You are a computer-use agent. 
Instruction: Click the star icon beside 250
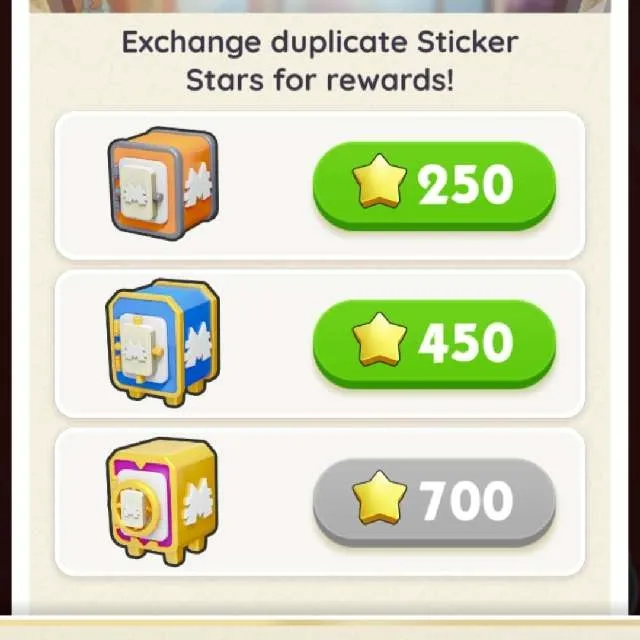click(379, 180)
